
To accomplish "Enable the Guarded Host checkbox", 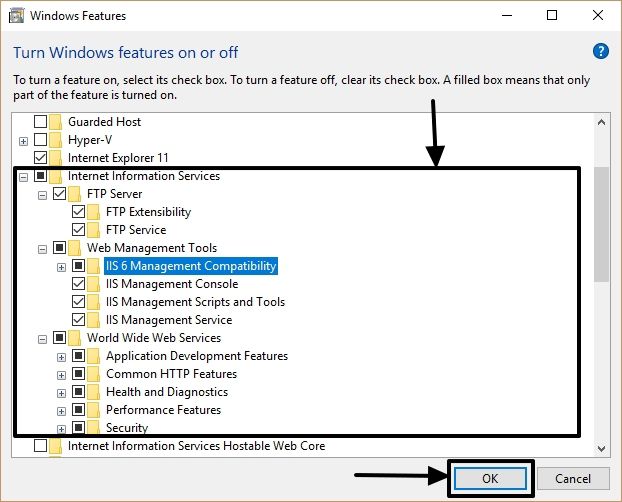I will [40, 122].
